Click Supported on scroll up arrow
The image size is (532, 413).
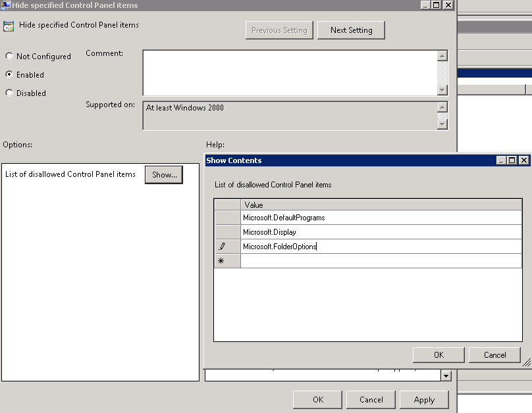tap(442, 107)
